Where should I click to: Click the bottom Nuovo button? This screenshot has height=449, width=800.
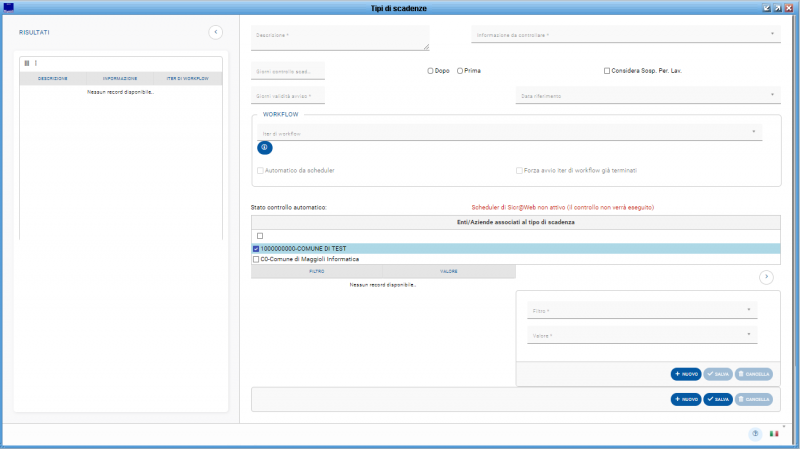pyautogui.click(x=686, y=399)
